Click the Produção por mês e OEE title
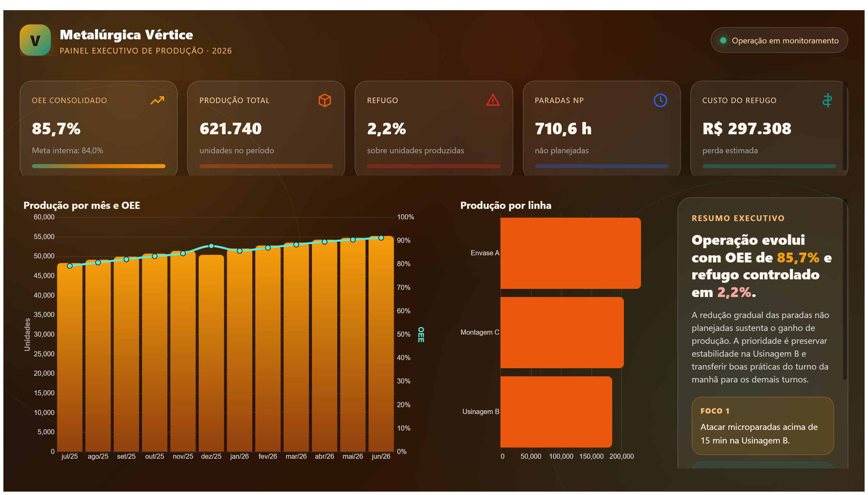Screen dimensions: 868x495 click(82, 205)
